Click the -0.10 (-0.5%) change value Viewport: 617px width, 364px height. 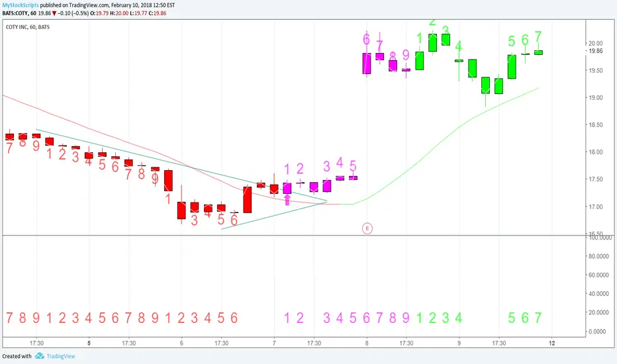[73, 13]
